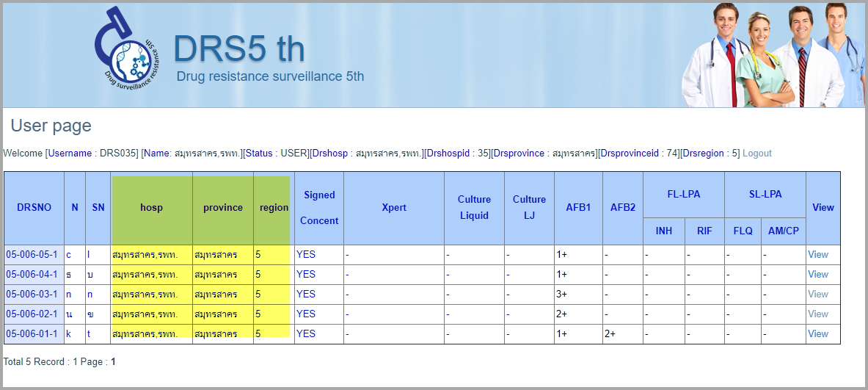The width and height of the screenshot is (868, 390).
Task: Open record 05-006-05-1
Action: [x=32, y=255]
